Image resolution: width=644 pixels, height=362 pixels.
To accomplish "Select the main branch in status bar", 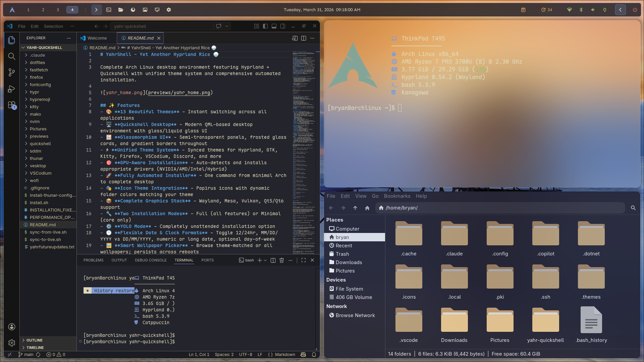I will [x=26, y=355].
